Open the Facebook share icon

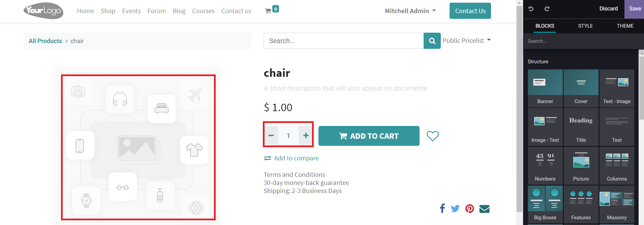click(442, 208)
